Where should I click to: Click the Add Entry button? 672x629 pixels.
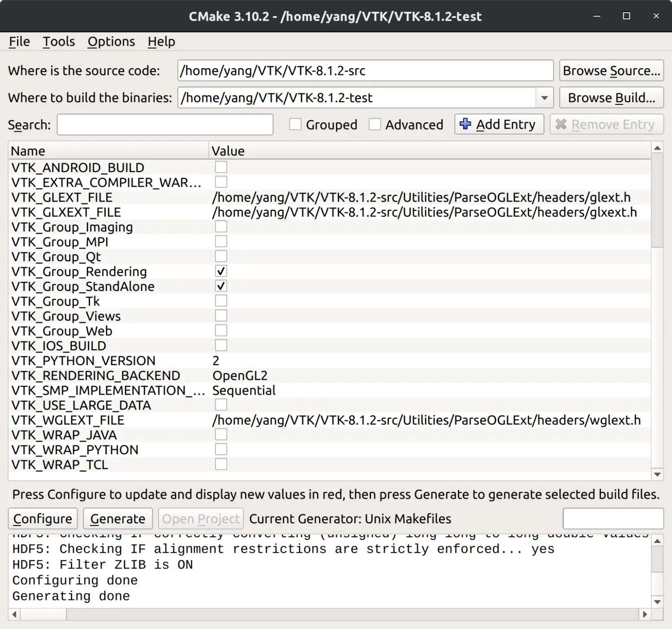click(x=499, y=124)
